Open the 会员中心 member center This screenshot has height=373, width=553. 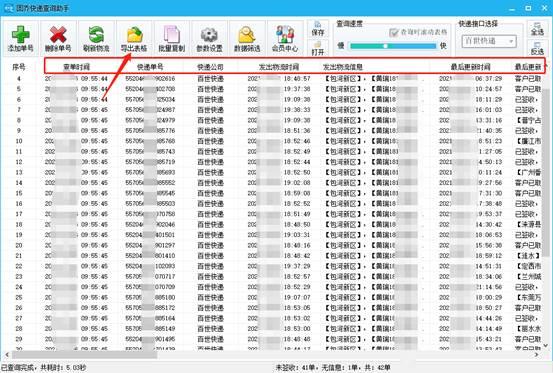285,38
